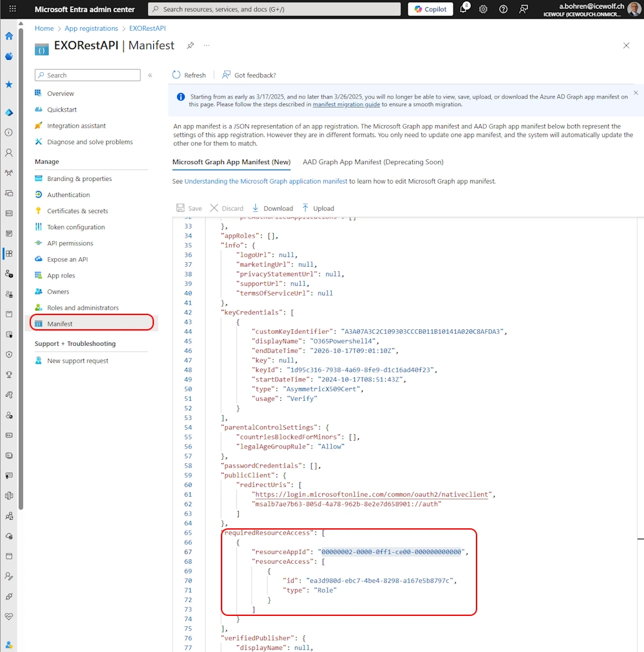Click the Upload manifest button

(318, 208)
